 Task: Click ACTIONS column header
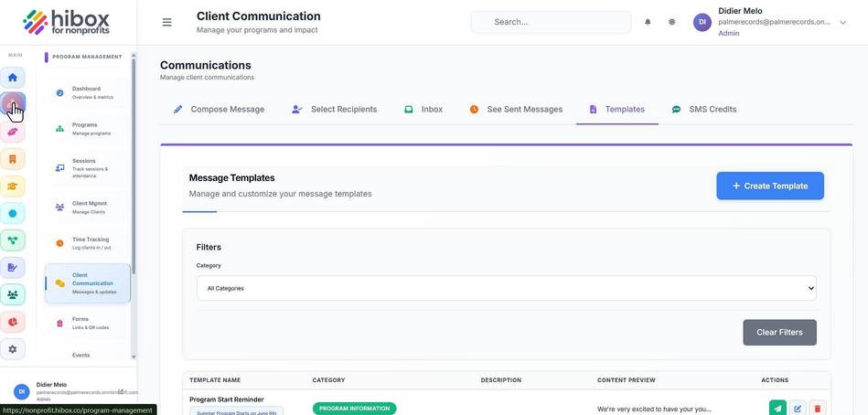tap(775, 380)
